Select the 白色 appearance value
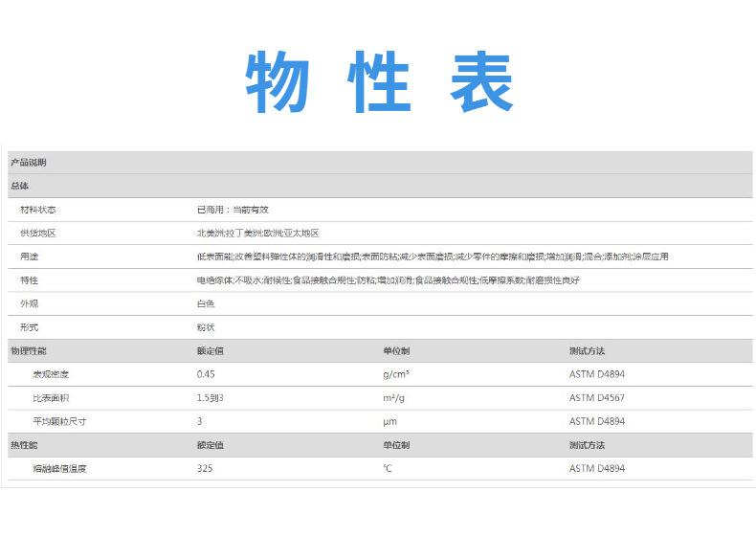Screen dimensions: 756x536 206,303
